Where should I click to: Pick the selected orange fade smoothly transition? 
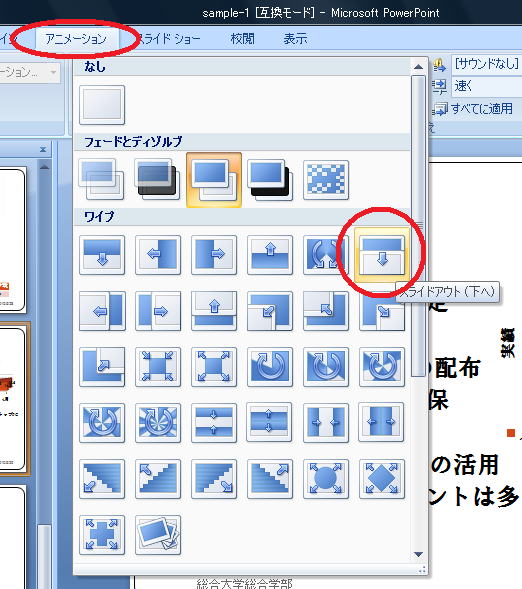coord(214,180)
